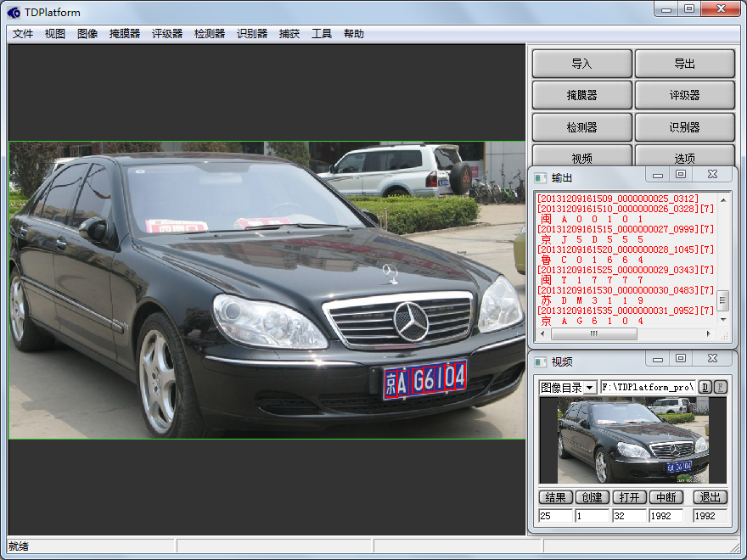Click the output panel horizontal scrollbar thumb
Image resolution: width=747 pixels, height=560 pixels.
tap(594, 333)
